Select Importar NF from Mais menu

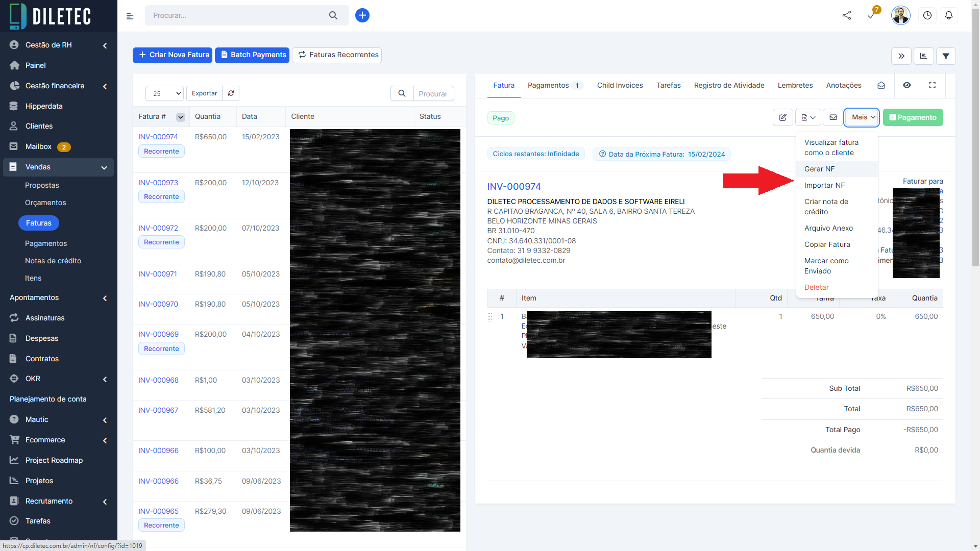[x=824, y=185]
